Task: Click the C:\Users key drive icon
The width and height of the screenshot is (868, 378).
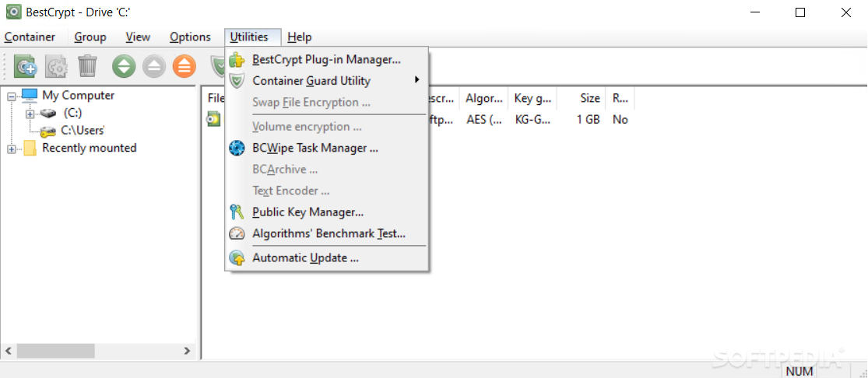Action: coord(48,131)
